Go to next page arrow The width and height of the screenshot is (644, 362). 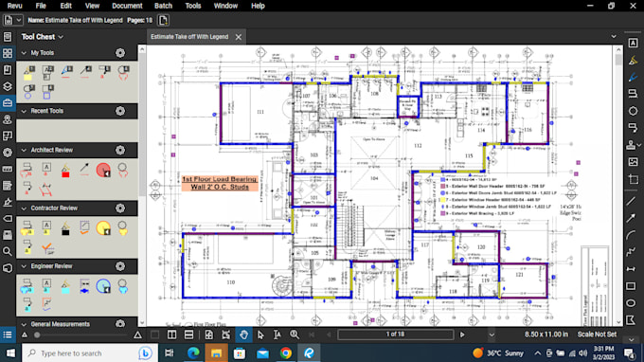462,335
